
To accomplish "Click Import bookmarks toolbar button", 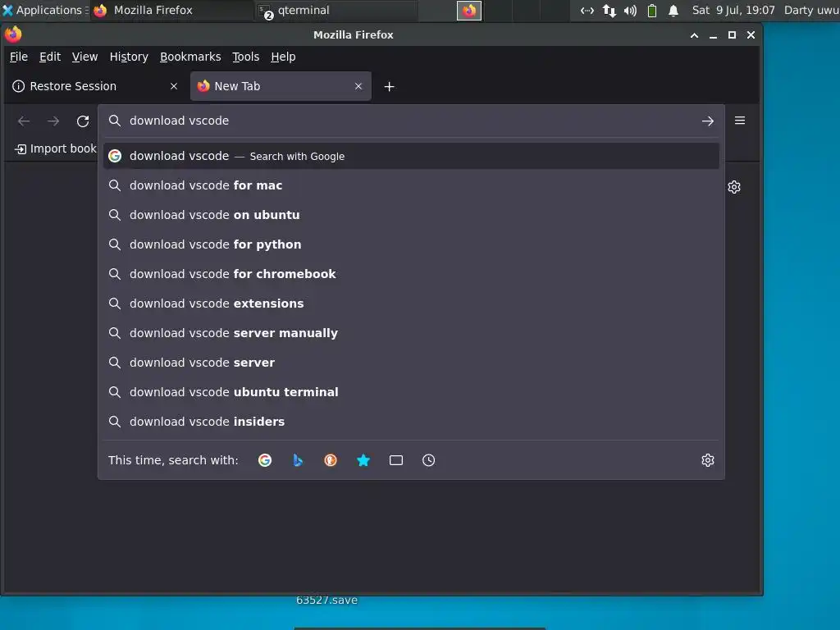I will (55, 148).
